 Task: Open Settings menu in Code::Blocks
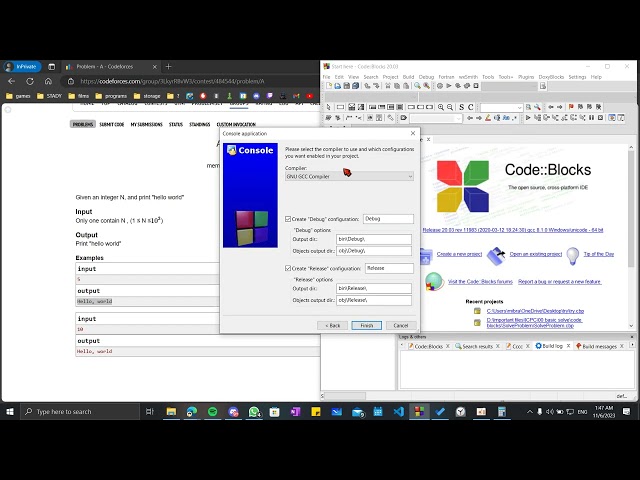(x=577, y=77)
